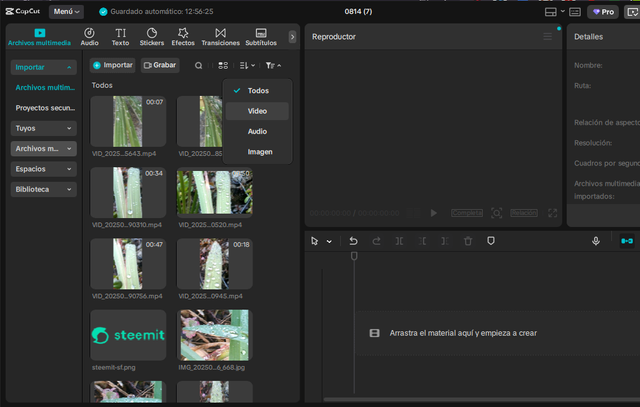Click the Importar button with the plus icon
640x407 pixels.
(113, 65)
